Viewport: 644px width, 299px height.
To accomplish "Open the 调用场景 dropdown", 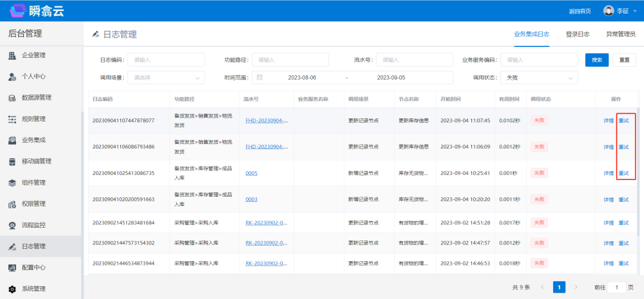I will [x=166, y=77].
